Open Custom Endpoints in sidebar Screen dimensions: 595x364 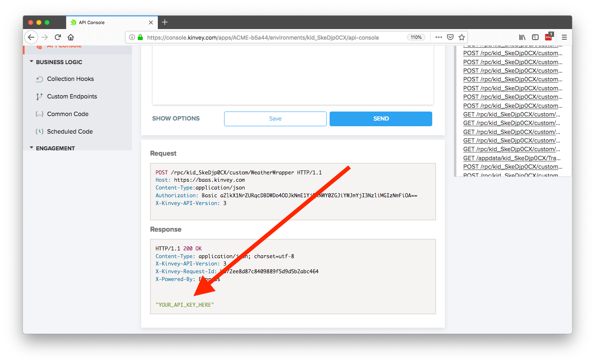[x=72, y=96]
